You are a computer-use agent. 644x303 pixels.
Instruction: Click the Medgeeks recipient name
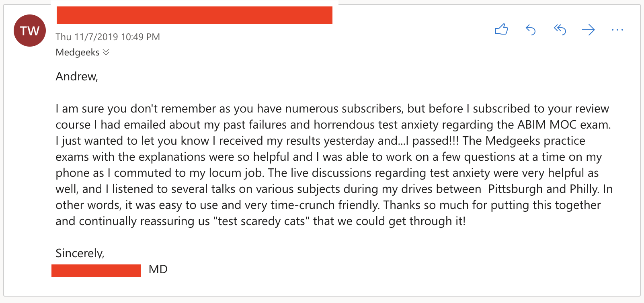tap(78, 52)
